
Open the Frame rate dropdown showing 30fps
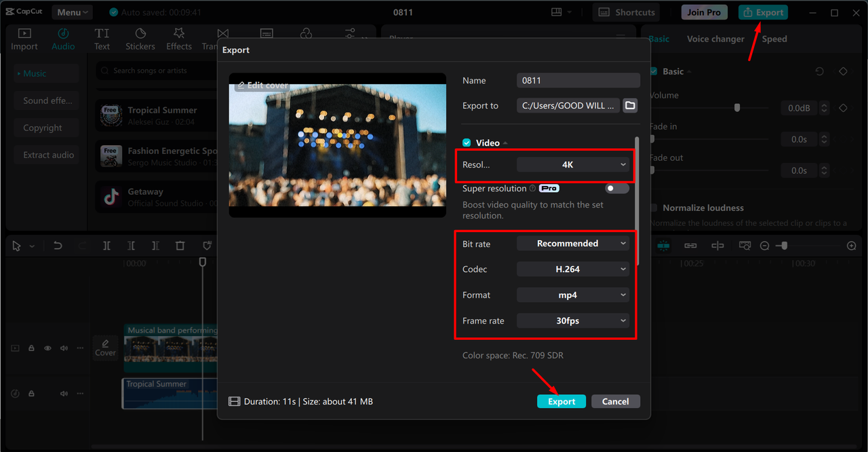(573, 320)
